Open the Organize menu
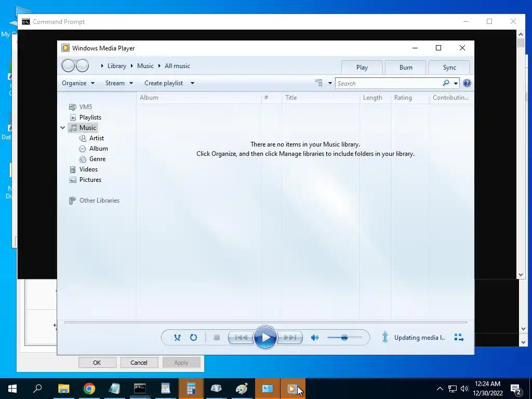This screenshot has height=399, width=532. pyautogui.click(x=78, y=83)
